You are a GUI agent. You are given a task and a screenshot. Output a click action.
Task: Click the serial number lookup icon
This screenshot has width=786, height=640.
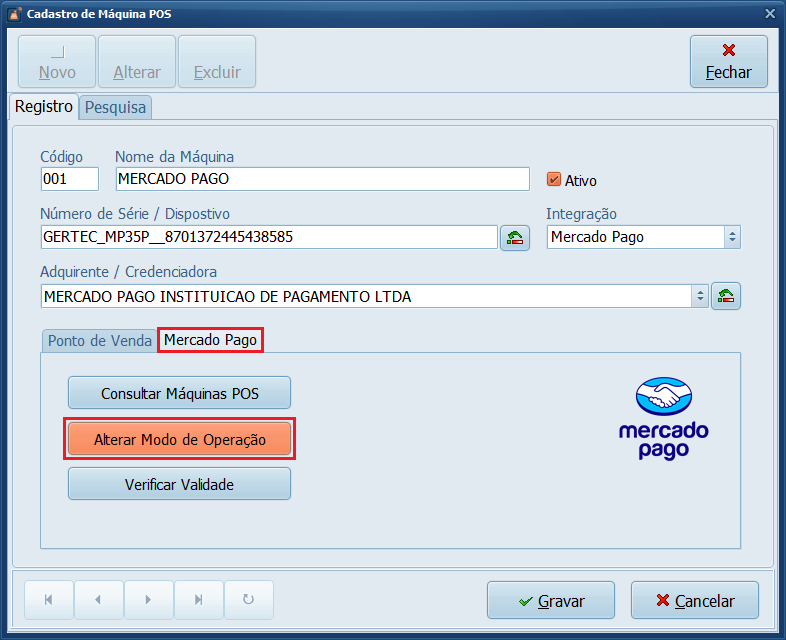point(515,238)
